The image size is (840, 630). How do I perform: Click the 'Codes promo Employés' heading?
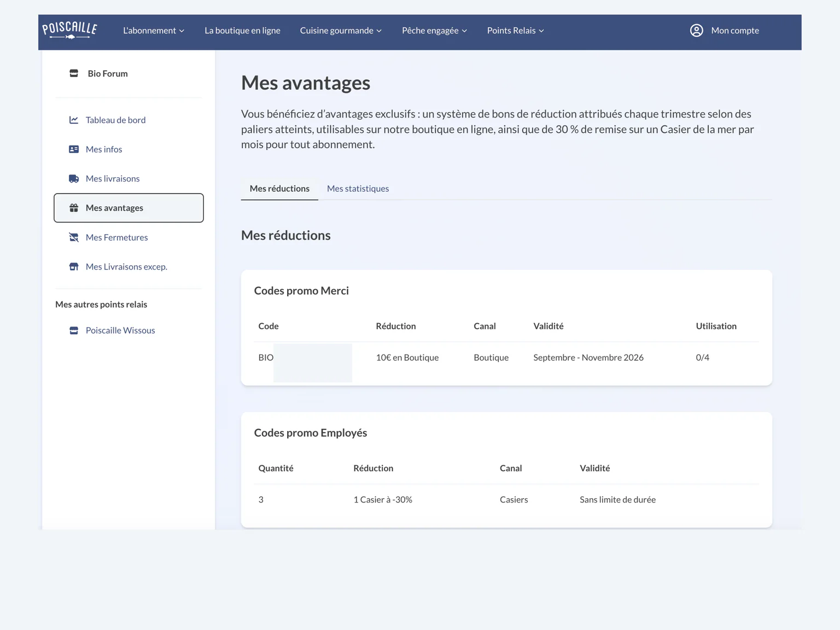pyautogui.click(x=311, y=433)
